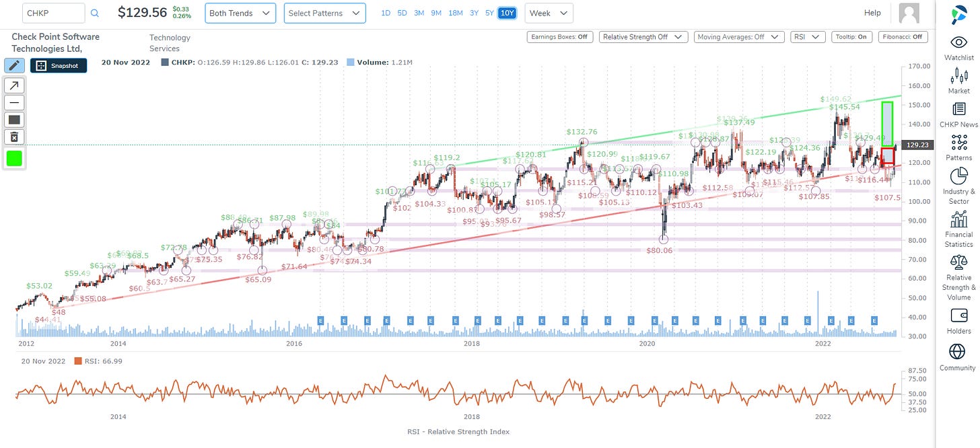The image size is (980, 448).
Task: Click the Technology Services sector label
Action: pyautogui.click(x=170, y=43)
